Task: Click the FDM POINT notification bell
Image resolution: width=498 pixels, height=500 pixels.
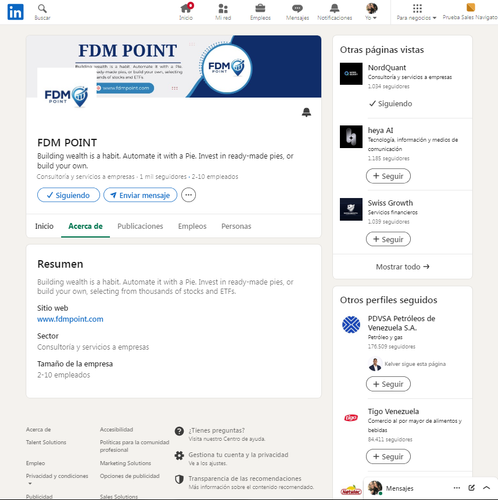Action: point(306,112)
